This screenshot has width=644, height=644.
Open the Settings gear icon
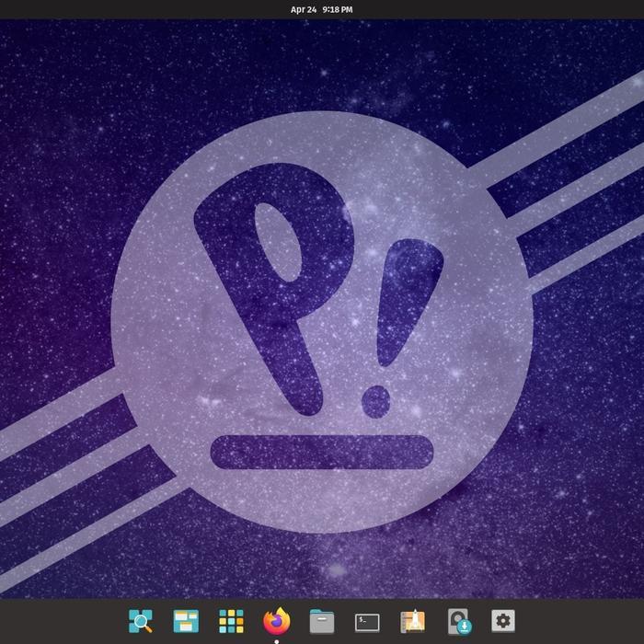(503, 621)
